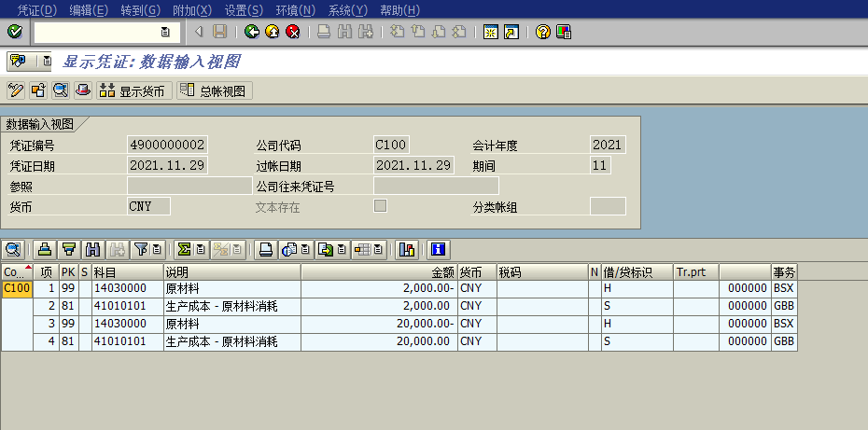Click the Display another document icon
The image size is (868, 430).
38,90
